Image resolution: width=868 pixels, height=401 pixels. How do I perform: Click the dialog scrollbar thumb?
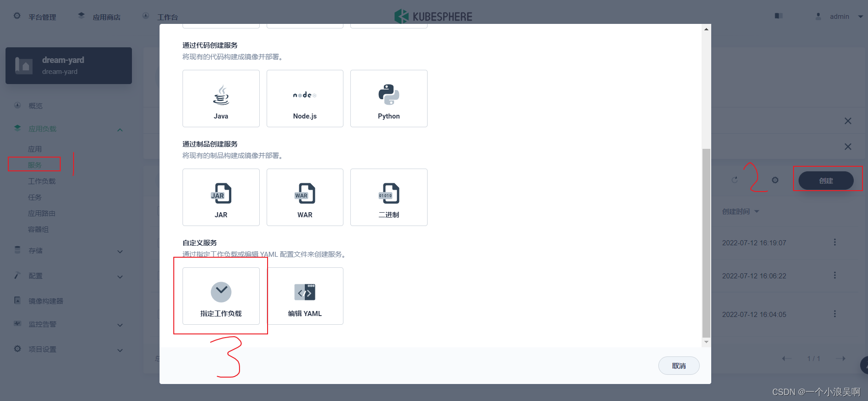[x=706, y=243]
